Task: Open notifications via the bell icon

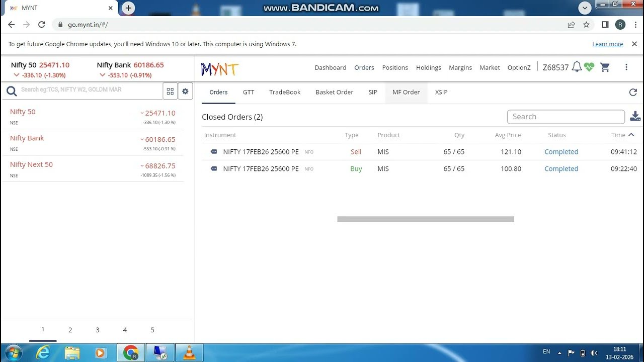Action: coord(577,67)
